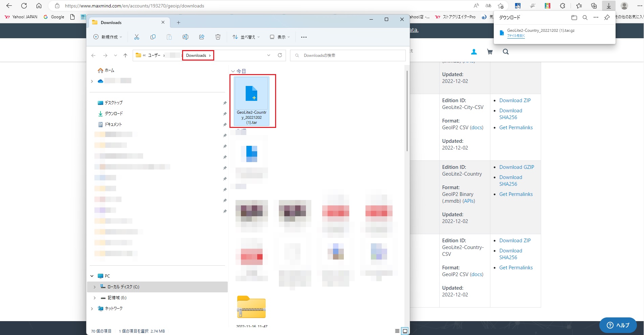This screenshot has height=335, width=644.
Task: Go up one folder level with up arrow
Action: coord(125,55)
